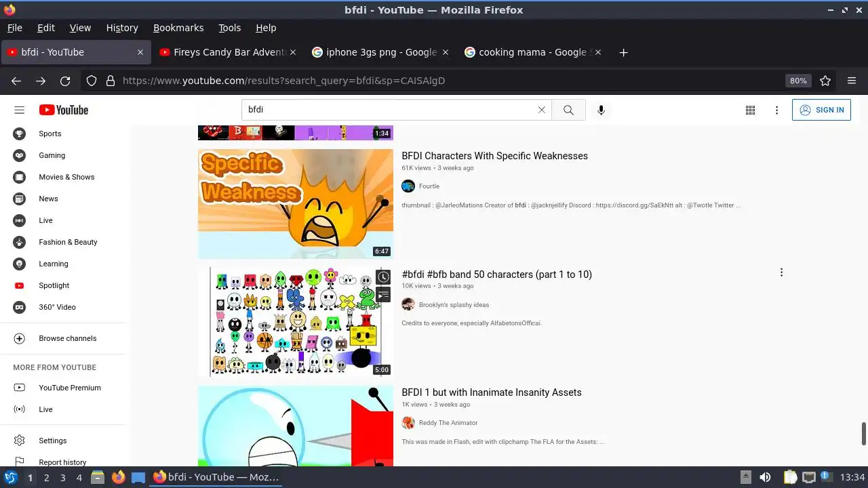Open the View menu

(x=80, y=28)
